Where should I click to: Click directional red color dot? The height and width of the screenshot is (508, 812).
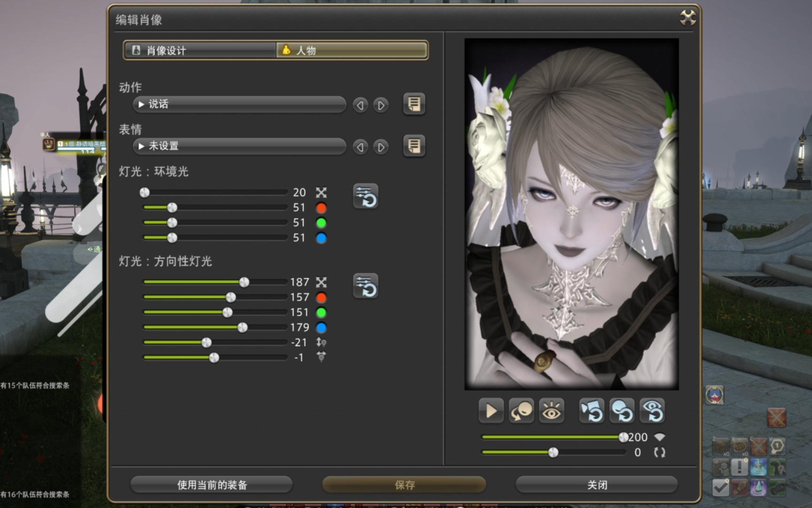pos(321,298)
